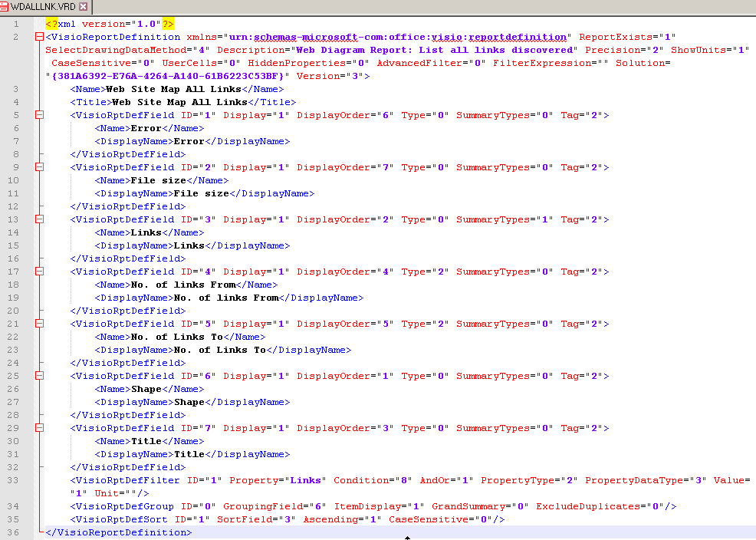Click the Precision="2" attribute
Screen dimensions: 756x540
coord(624,50)
